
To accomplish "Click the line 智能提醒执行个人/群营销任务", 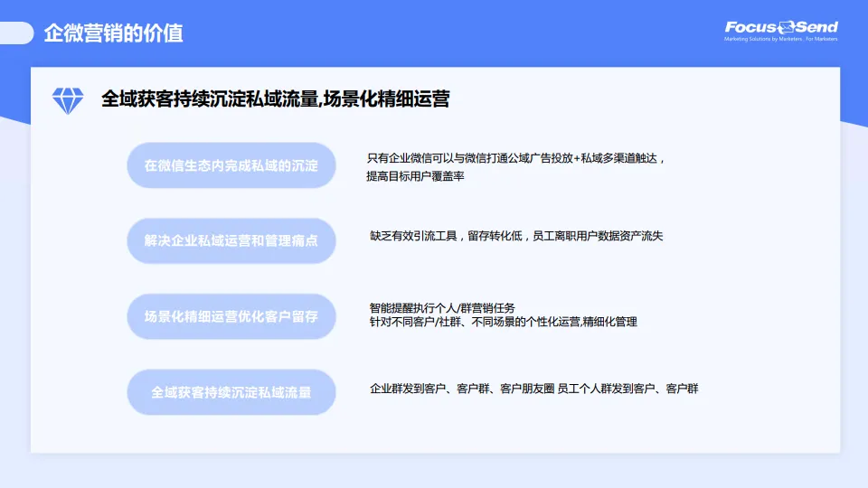I will [442, 307].
